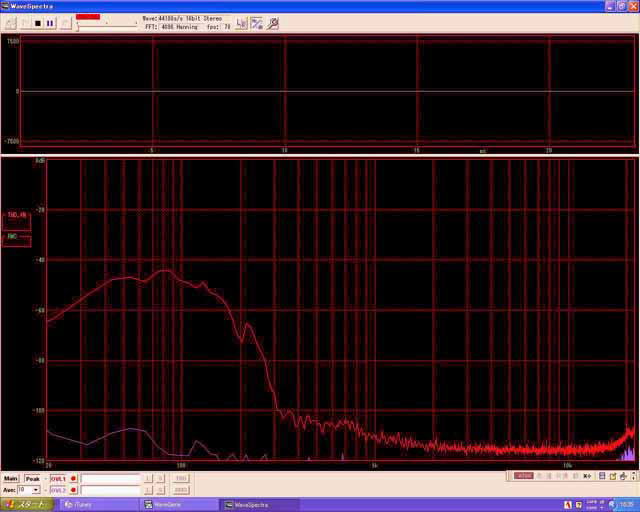Click the OVL1 overlay text field
Screen dimensions: 640x512
[x=110, y=479]
